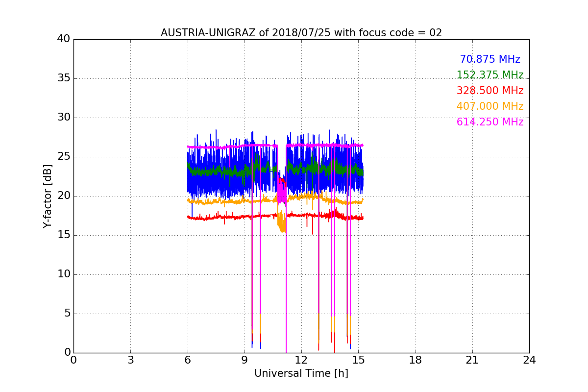Select the 70.875 MHz legend label
This screenshot has width=588, height=392.
pyautogui.click(x=490, y=59)
